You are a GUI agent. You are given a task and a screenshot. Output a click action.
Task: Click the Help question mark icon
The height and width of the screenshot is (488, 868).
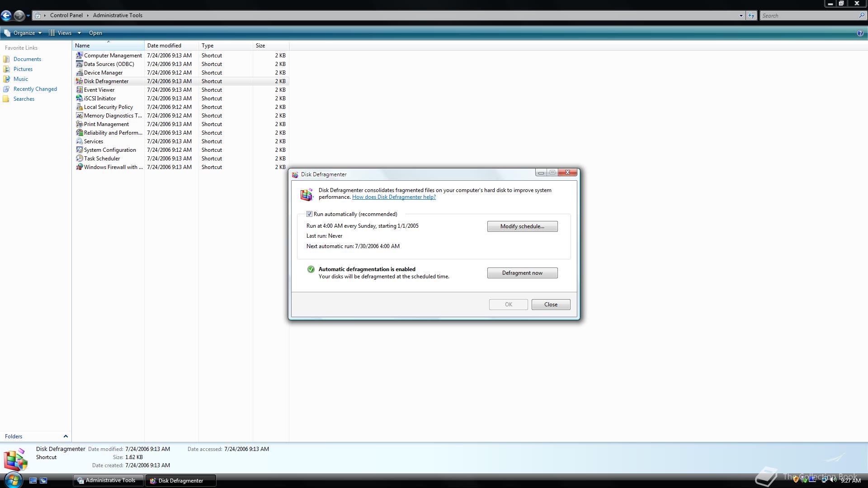click(x=860, y=33)
